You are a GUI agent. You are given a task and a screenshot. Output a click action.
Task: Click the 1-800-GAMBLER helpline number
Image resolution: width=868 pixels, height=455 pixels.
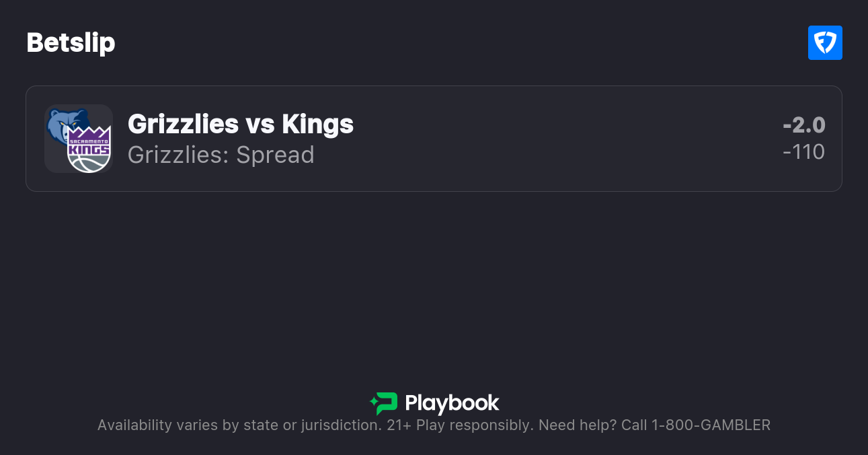(711, 425)
